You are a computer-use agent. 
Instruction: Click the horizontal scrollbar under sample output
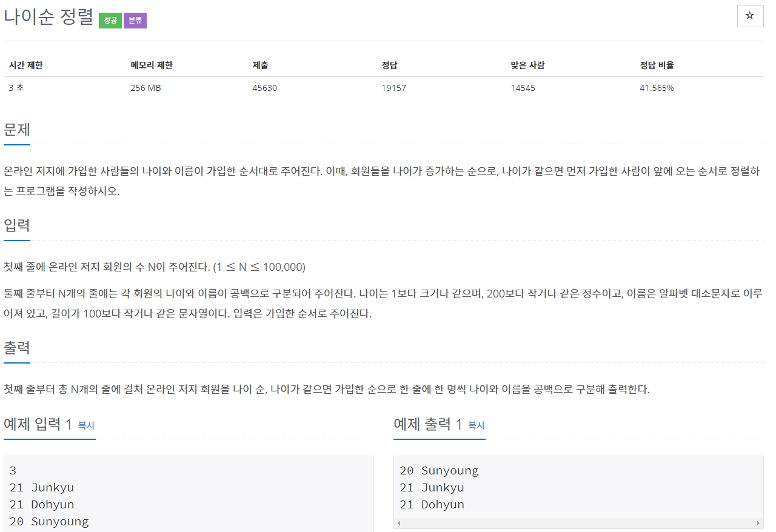point(578,522)
